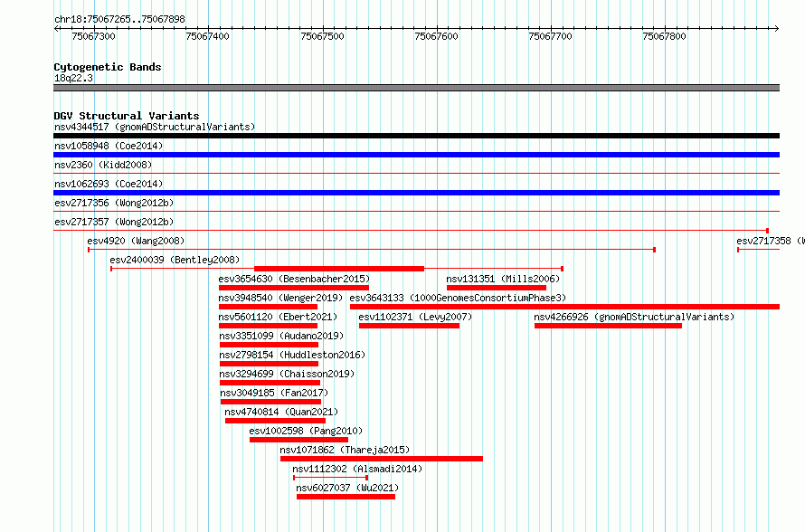Open variant label nsv2360 (Kidd2008)
805x532 pixels.
tap(103, 165)
